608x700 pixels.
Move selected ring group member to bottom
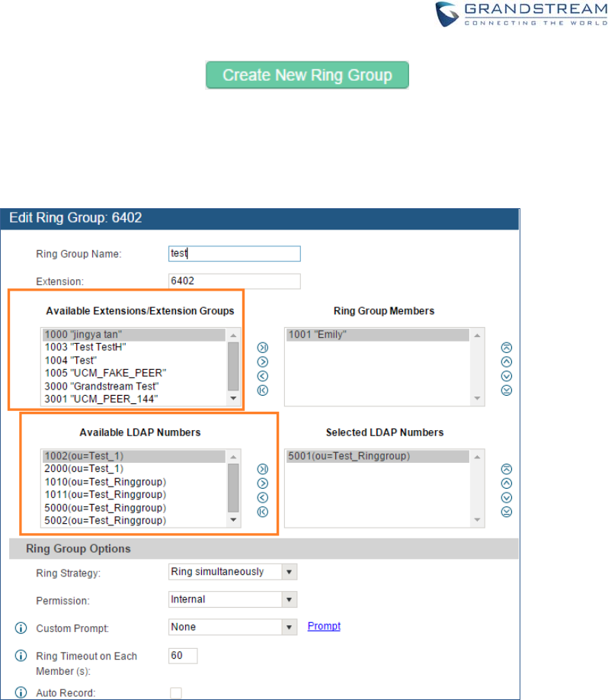[507, 390]
